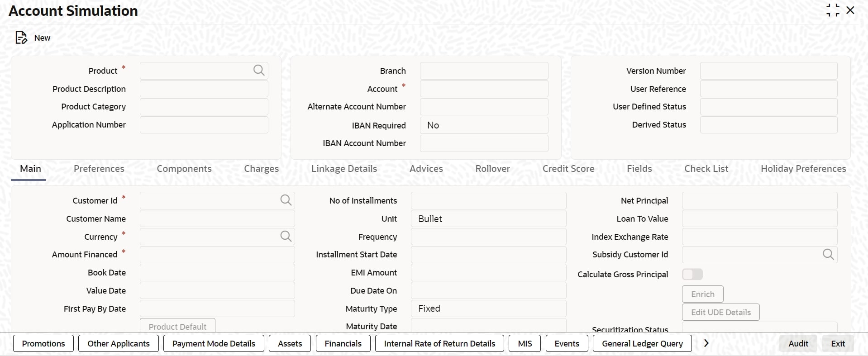Click the Application Number field

pos(204,125)
